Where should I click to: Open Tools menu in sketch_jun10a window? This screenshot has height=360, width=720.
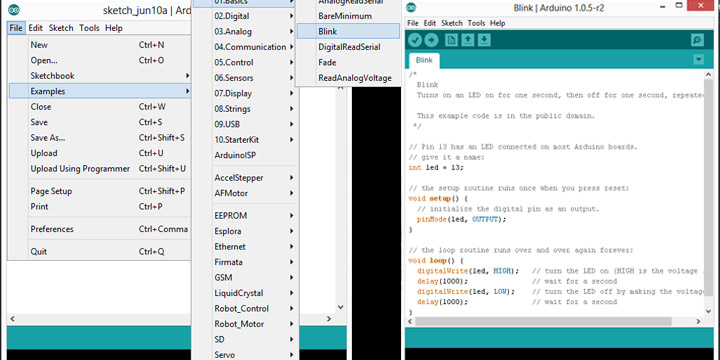[89, 28]
